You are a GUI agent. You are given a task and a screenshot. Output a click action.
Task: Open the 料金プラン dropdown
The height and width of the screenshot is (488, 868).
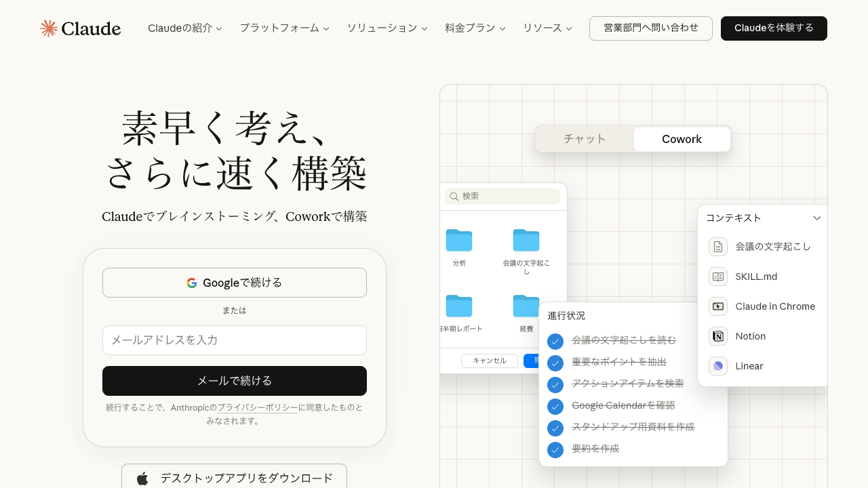475,28
